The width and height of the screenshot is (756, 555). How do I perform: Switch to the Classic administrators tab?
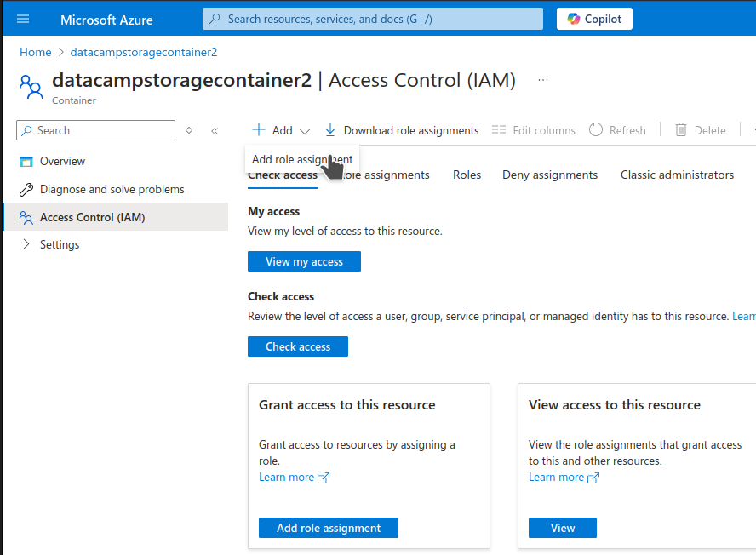coord(677,175)
